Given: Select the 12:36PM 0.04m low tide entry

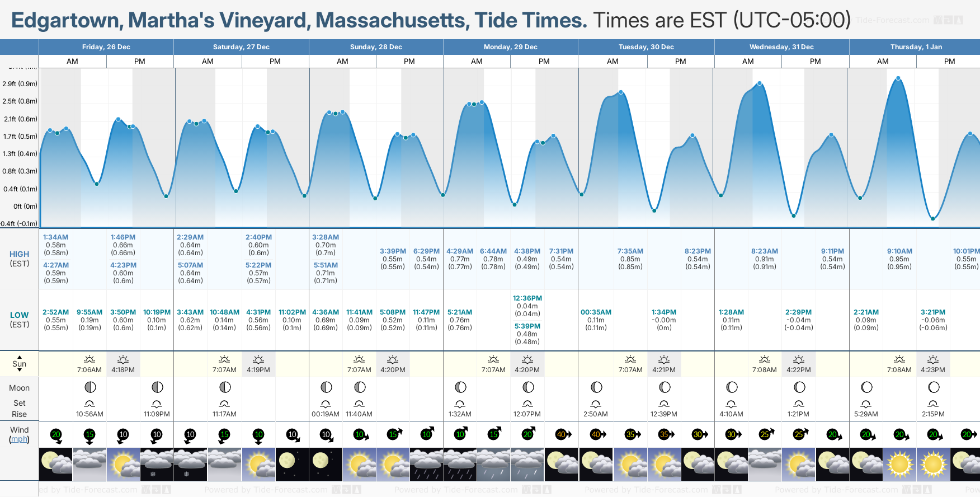Looking at the screenshot, I should click(527, 306).
